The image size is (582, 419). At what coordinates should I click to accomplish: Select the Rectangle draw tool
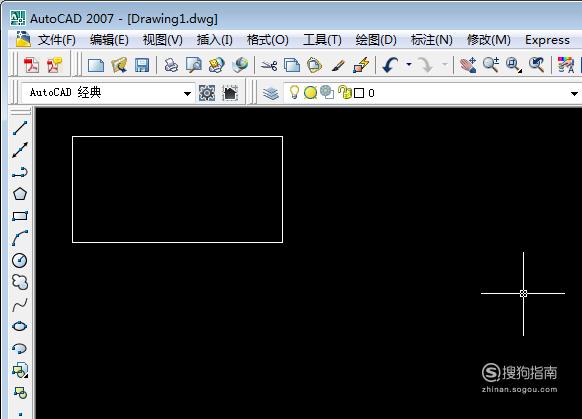20,216
